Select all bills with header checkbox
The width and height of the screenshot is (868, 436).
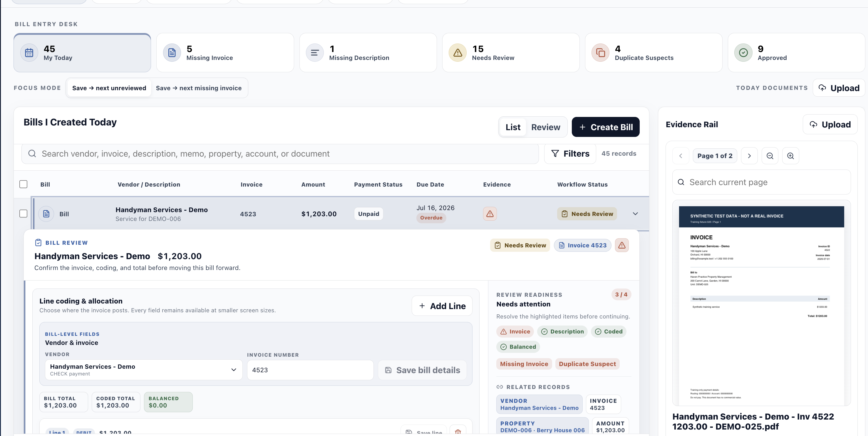tap(23, 184)
